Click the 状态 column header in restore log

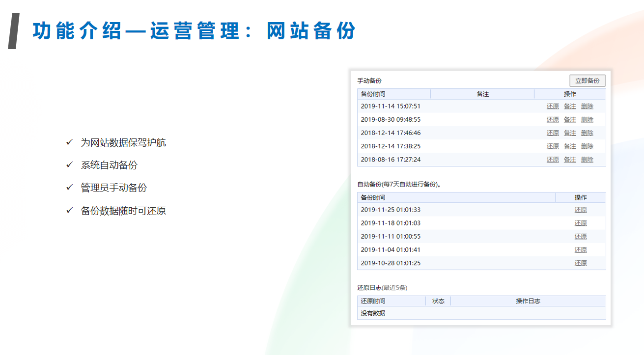438,301
